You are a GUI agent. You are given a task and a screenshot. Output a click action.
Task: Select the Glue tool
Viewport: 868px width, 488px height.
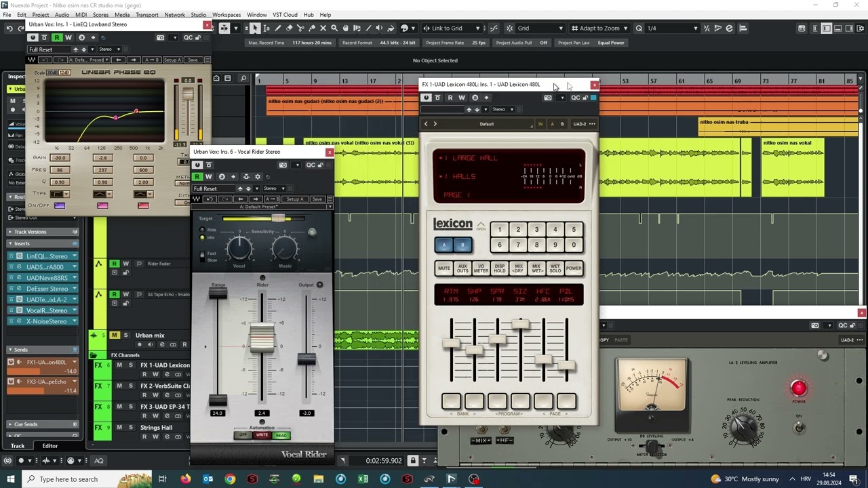[312, 28]
